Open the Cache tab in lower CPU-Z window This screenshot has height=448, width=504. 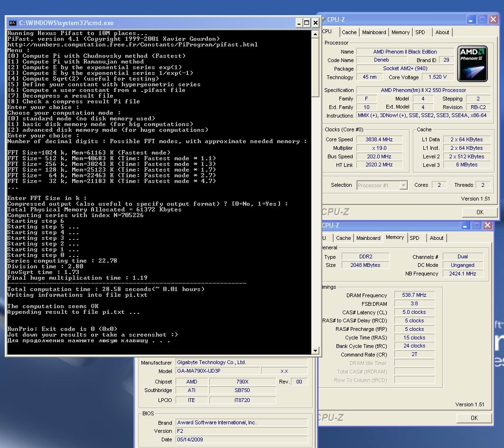click(x=343, y=238)
